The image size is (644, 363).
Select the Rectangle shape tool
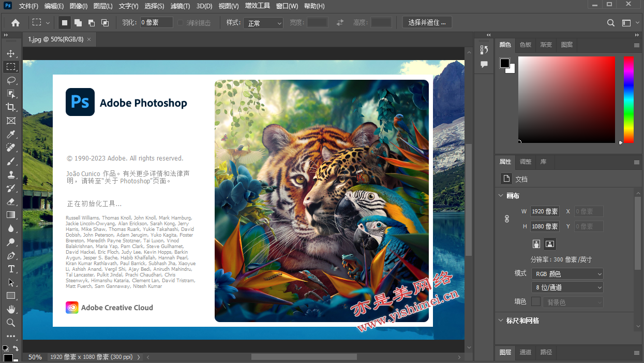pos(11,296)
